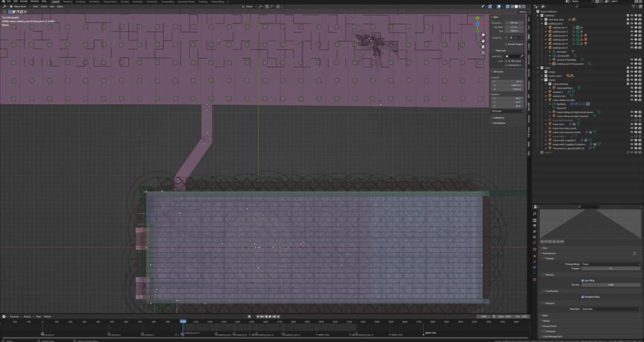644x342 pixels.
Task: Expand the Film panel
Action: click(x=545, y=248)
